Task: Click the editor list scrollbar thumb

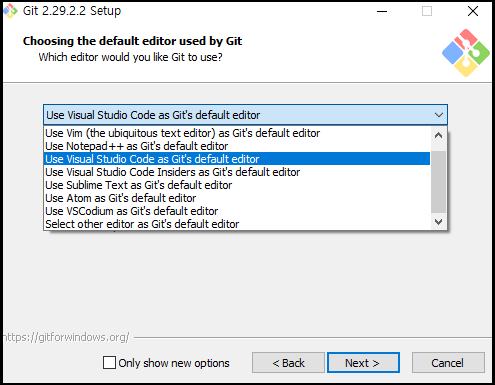Action: pyautogui.click(x=439, y=182)
